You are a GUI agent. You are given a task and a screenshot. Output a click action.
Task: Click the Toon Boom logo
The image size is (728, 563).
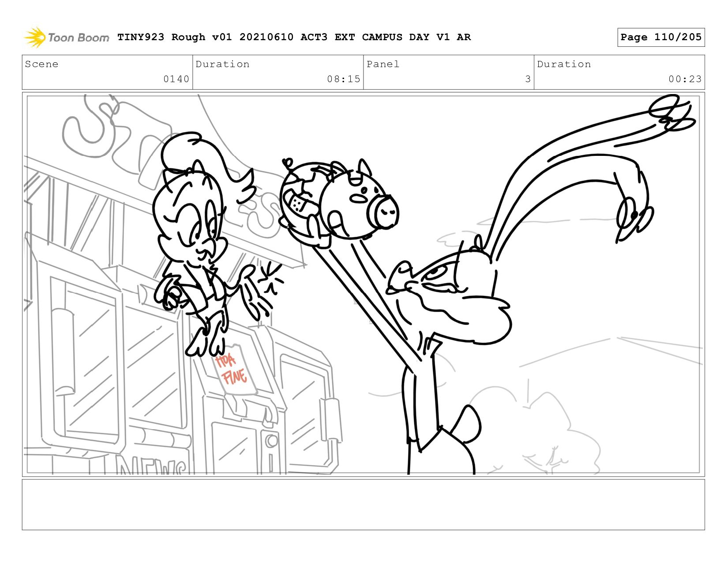tap(66, 37)
